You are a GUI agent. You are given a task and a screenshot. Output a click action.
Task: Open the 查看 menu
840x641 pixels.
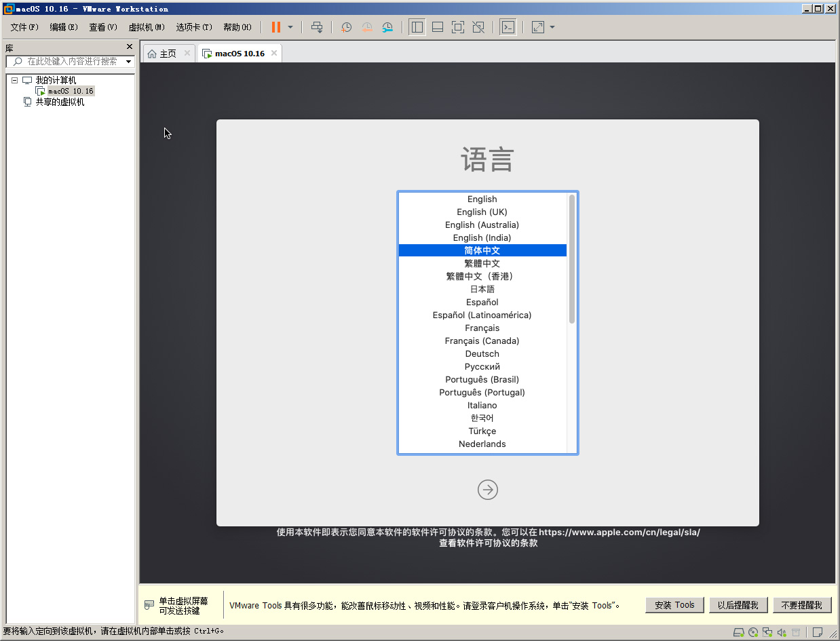pyautogui.click(x=103, y=27)
